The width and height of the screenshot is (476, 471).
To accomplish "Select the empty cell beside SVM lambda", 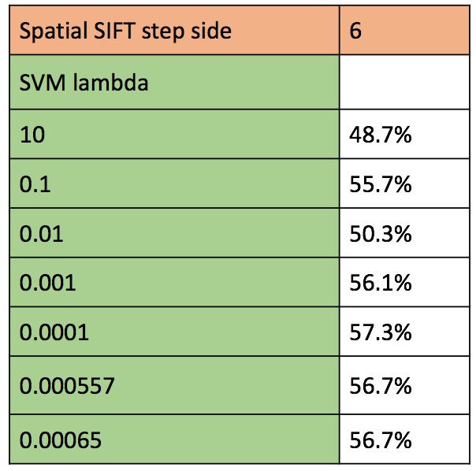I will point(405,82).
